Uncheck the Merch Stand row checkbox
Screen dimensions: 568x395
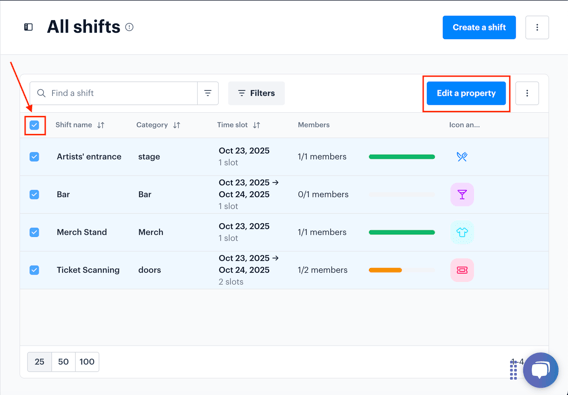click(34, 232)
